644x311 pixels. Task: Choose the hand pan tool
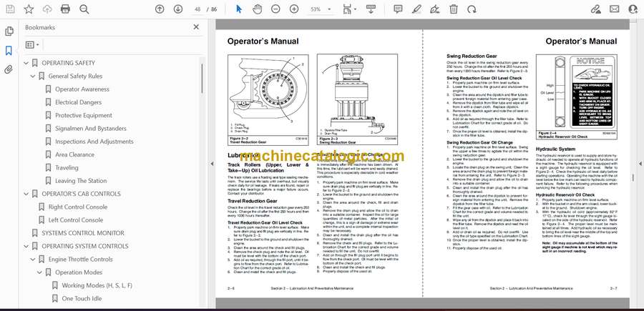tap(257, 9)
